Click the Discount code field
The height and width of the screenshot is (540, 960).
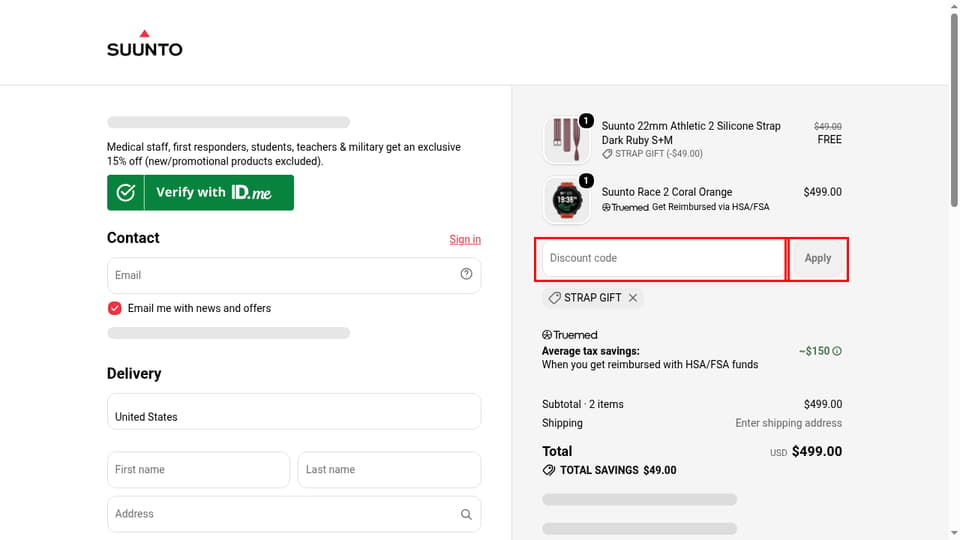(663, 258)
